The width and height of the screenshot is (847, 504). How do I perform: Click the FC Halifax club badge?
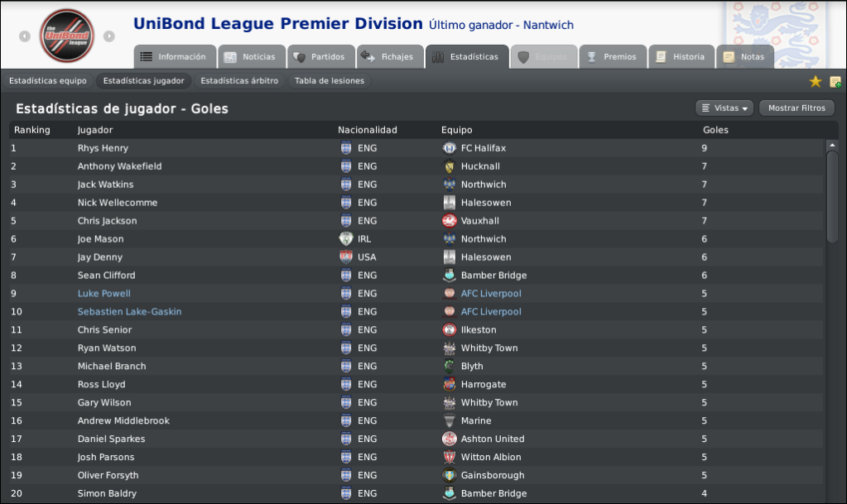tap(449, 148)
